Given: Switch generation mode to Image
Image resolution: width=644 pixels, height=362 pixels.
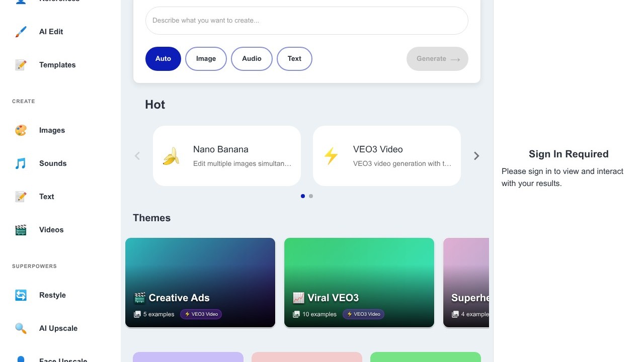Looking at the screenshot, I should (206, 59).
